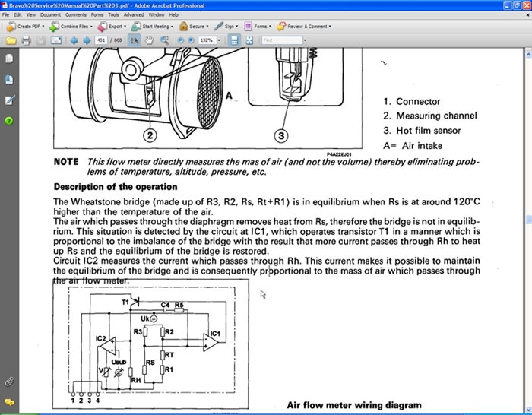Click the page number input field

pyautogui.click(x=101, y=40)
